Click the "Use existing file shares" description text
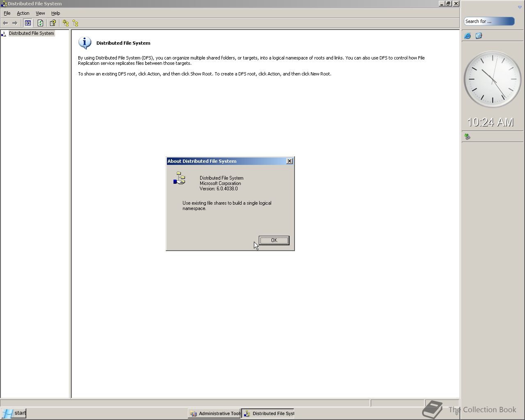Screen dimensions: 525x420 (x=227, y=205)
